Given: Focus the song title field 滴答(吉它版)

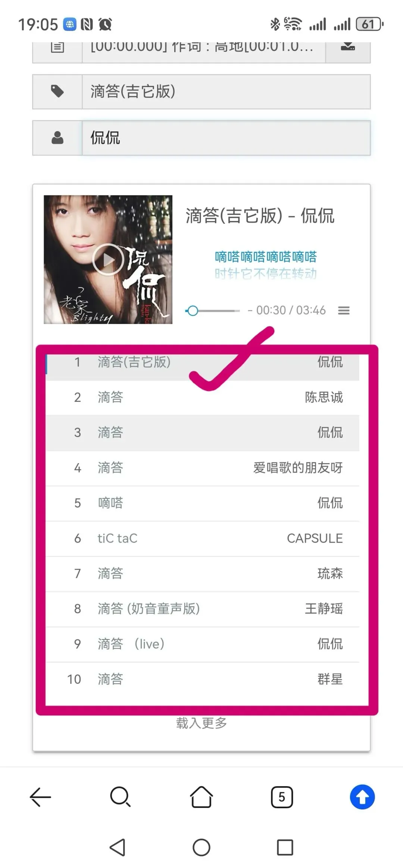Looking at the screenshot, I should 226,92.
